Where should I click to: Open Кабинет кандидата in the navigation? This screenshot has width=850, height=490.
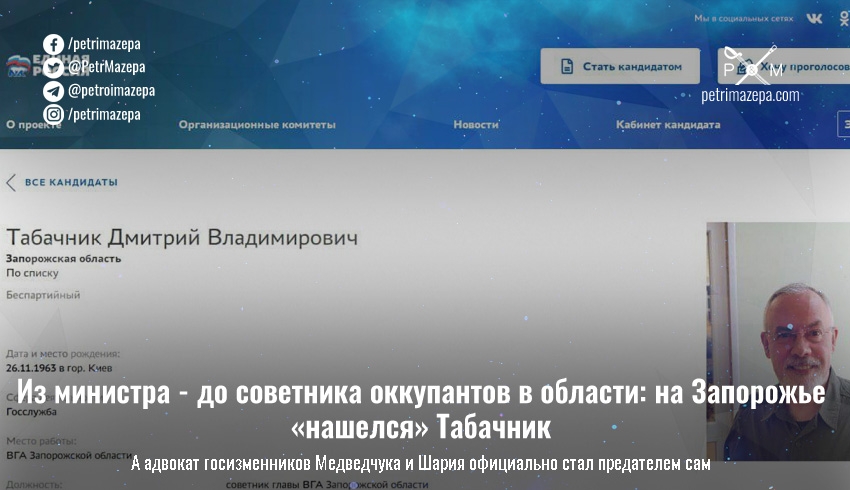point(667,125)
